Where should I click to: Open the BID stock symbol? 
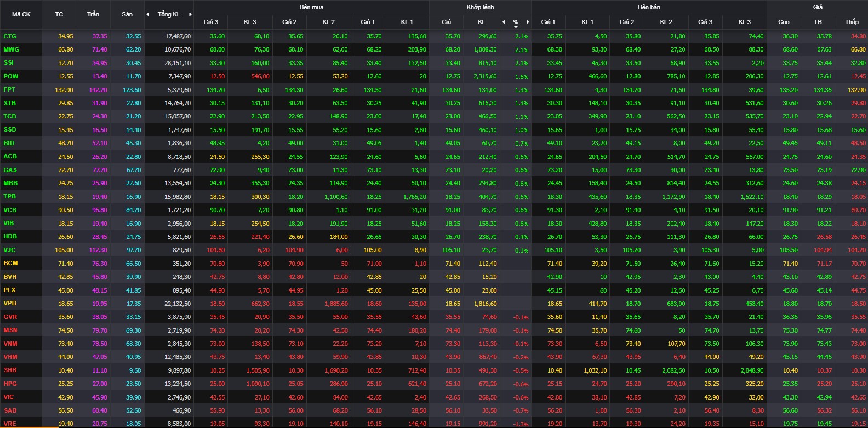click(9, 143)
